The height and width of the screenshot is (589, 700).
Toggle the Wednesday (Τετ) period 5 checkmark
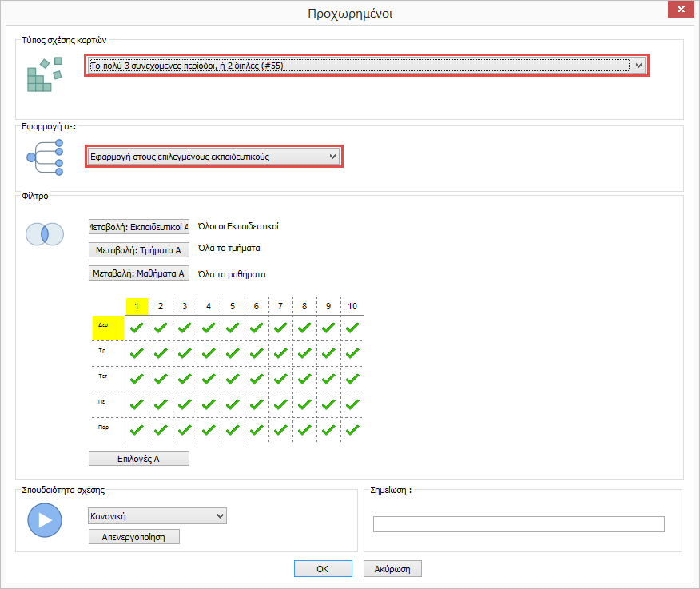(233, 378)
